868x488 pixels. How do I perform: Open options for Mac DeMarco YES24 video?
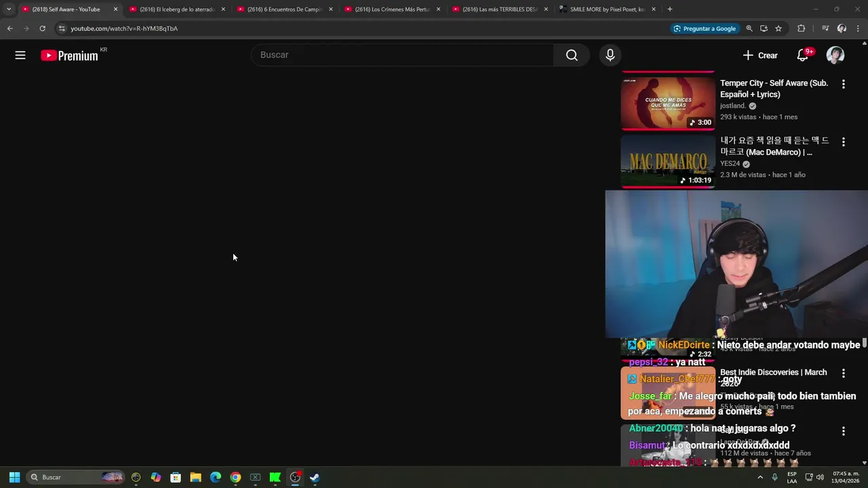844,142
